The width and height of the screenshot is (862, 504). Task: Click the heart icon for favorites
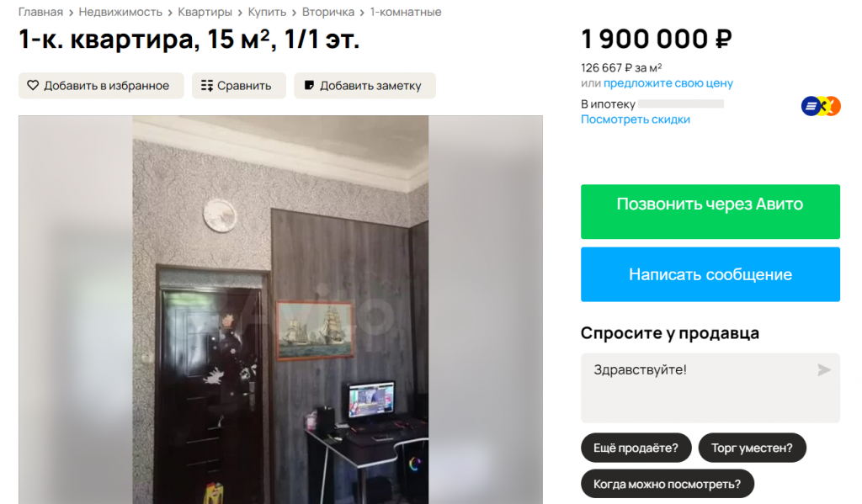[x=33, y=85]
